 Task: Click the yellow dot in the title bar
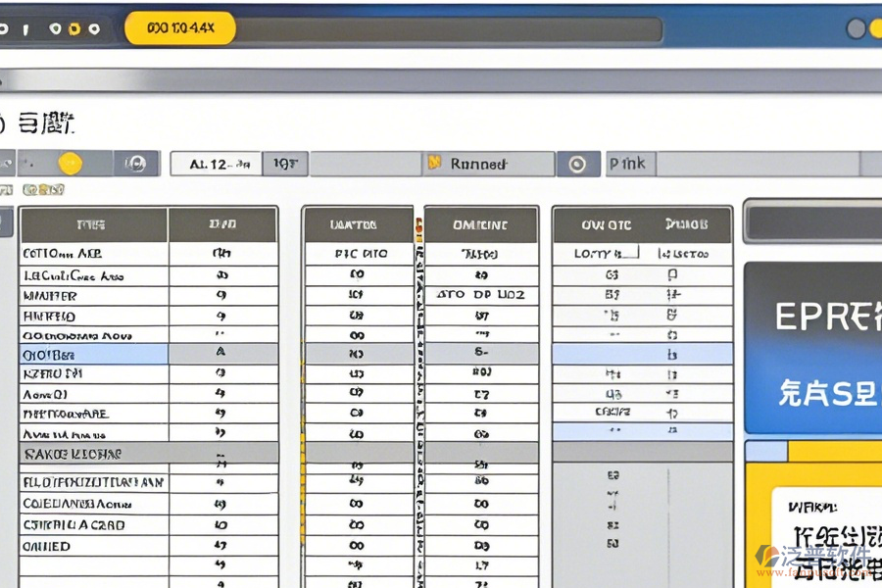74,28
